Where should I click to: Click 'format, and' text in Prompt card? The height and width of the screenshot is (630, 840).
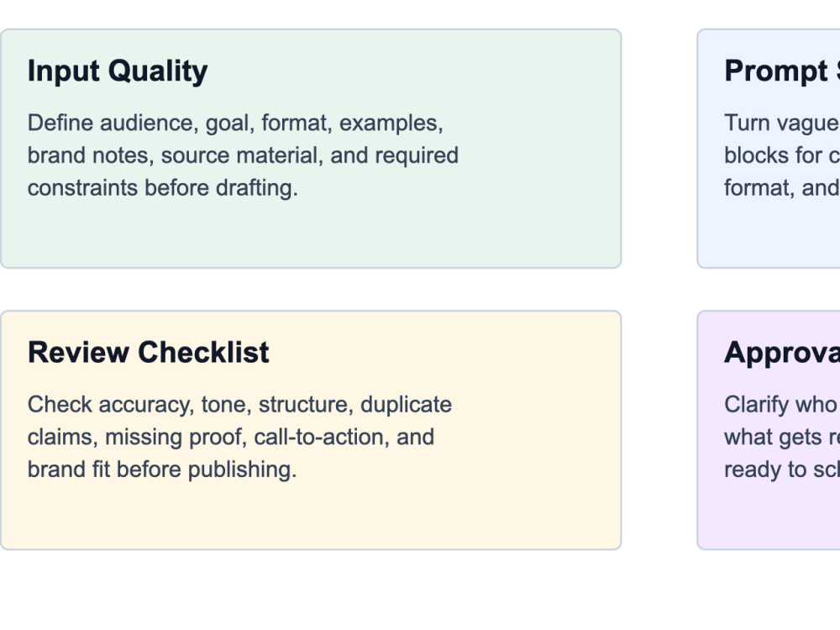point(781,188)
